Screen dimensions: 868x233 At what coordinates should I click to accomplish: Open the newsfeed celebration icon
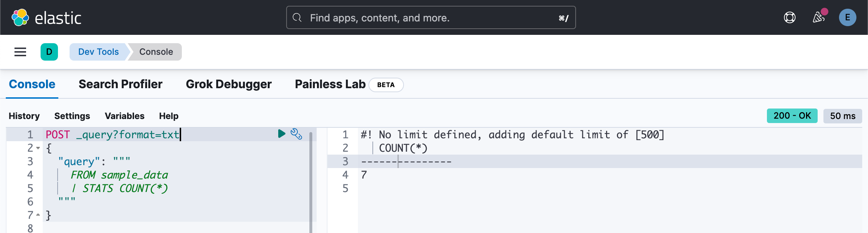click(818, 17)
